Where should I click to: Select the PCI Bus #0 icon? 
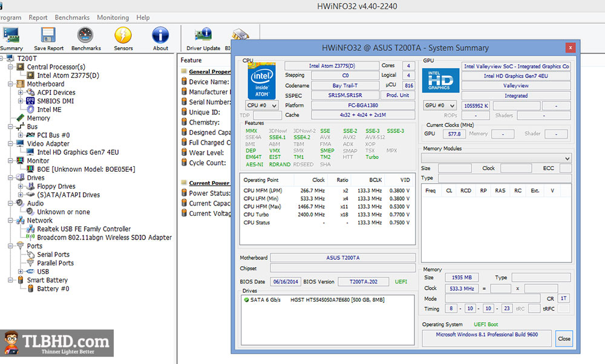[30, 135]
